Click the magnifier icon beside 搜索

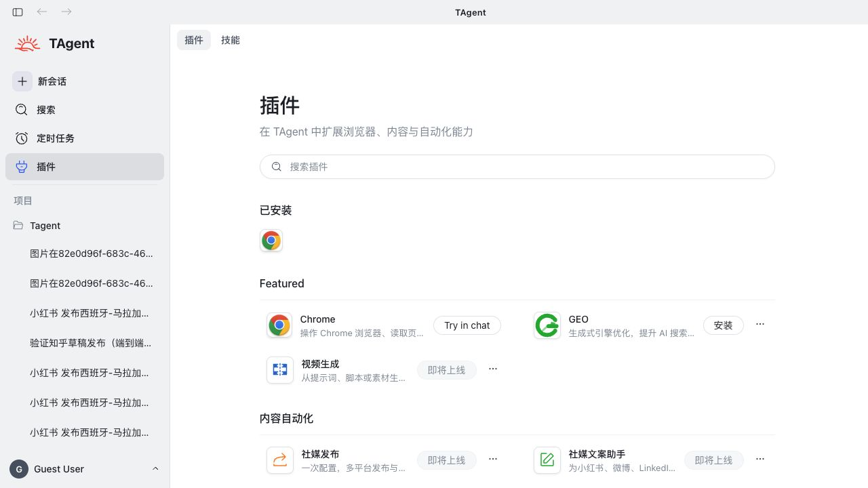click(x=22, y=110)
